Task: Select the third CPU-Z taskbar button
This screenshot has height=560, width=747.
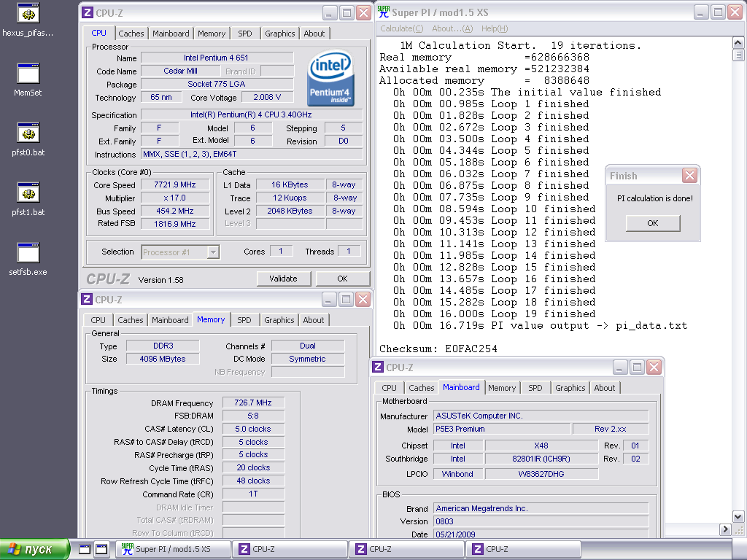Action: tap(523, 549)
